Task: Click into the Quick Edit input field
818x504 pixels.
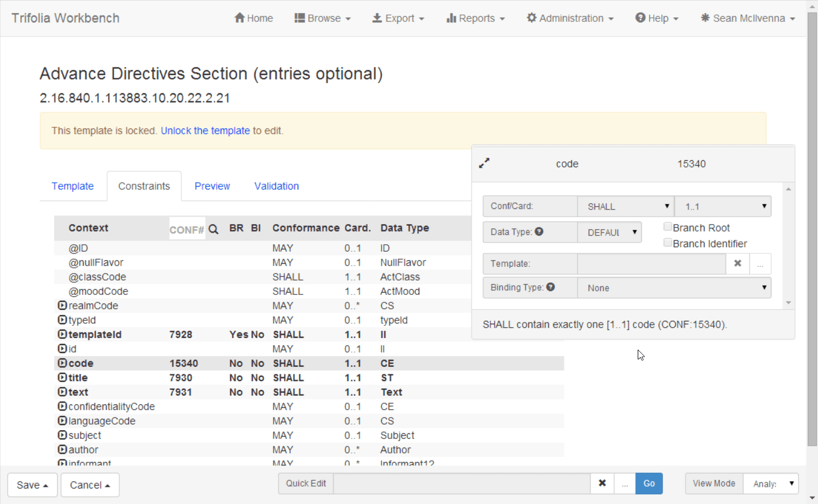Action: [462, 483]
